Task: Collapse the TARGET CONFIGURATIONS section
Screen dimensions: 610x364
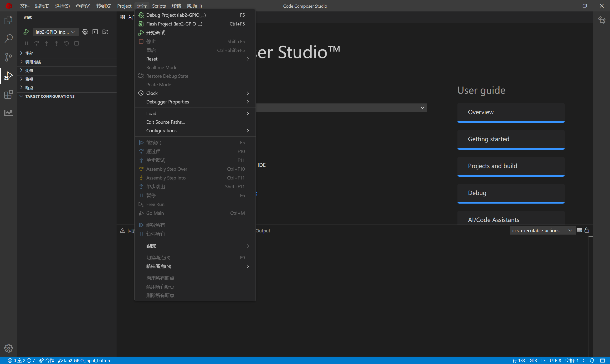Action: click(50, 96)
